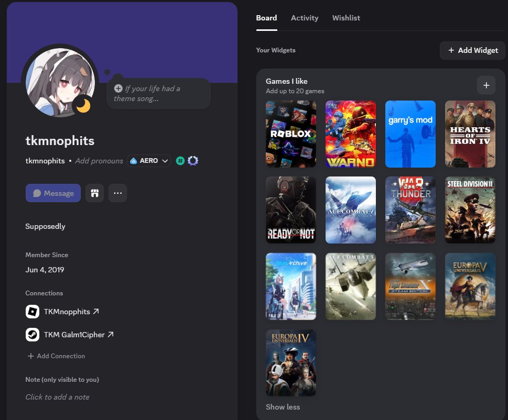Click the profile avatar picture
This screenshot has width=508, height=420.
point(60,82)
